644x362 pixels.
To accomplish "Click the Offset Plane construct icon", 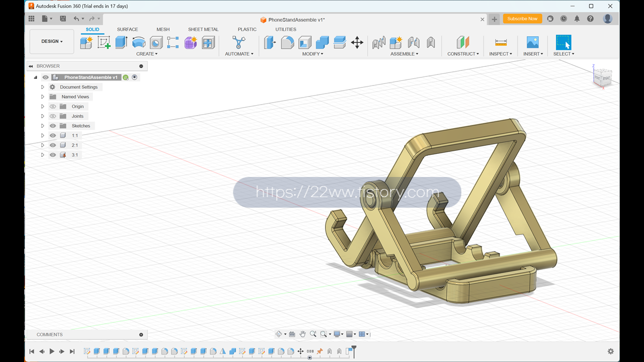I will pos(463,42).
